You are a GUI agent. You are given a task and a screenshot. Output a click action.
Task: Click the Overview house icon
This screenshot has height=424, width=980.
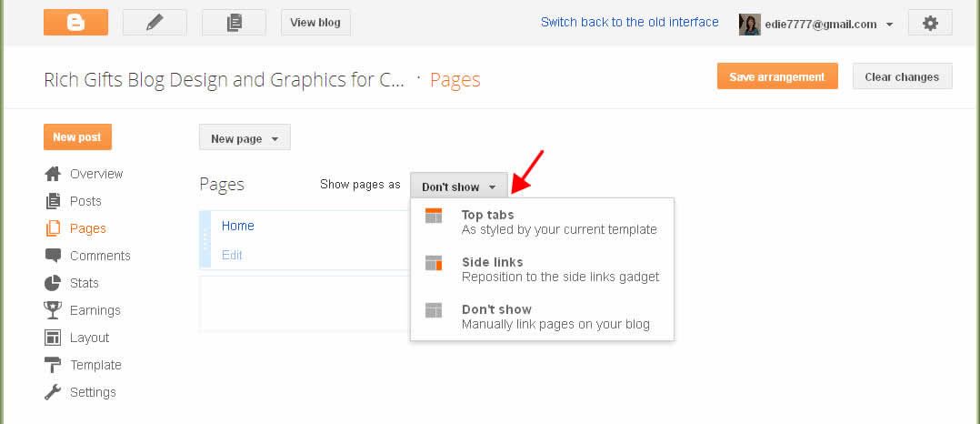point(53,174)
